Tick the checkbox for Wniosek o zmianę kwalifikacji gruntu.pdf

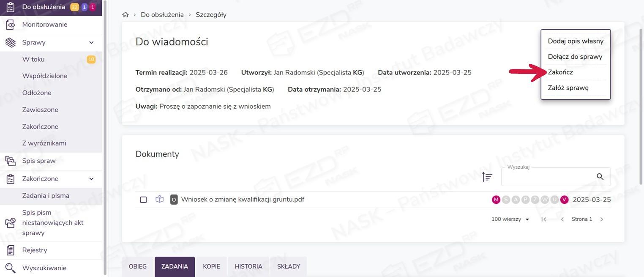tap(143, 200)
